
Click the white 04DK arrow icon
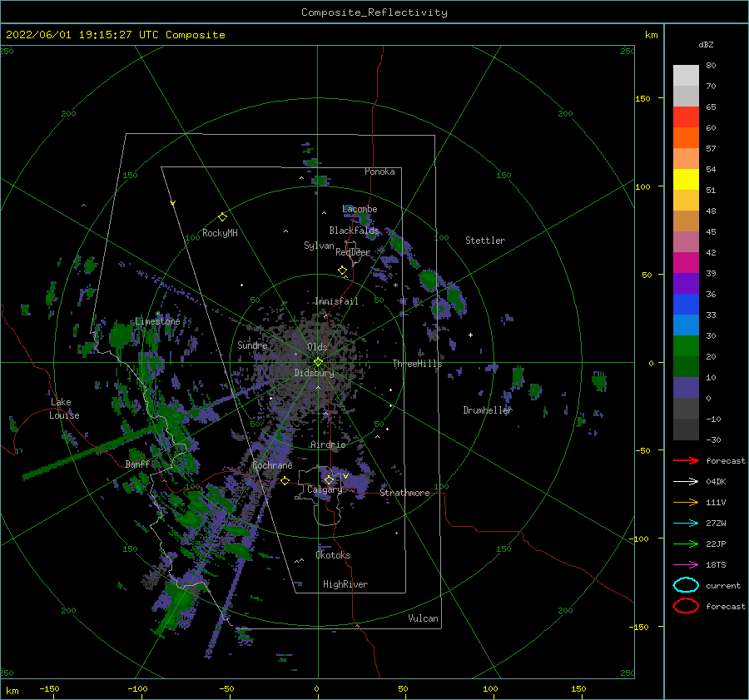686,481
